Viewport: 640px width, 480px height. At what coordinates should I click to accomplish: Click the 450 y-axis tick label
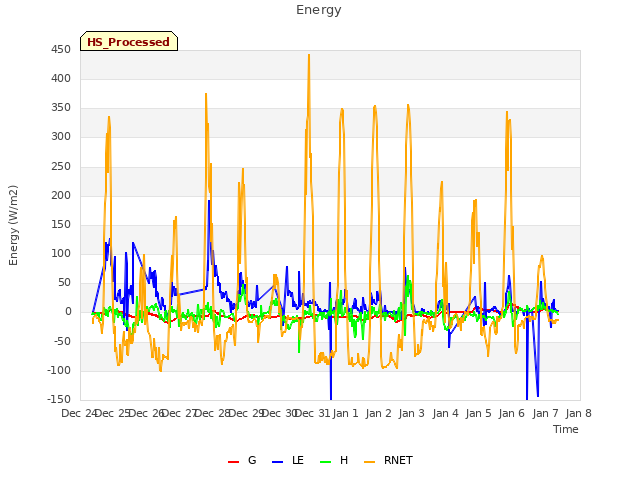click(x=61, y=49)
